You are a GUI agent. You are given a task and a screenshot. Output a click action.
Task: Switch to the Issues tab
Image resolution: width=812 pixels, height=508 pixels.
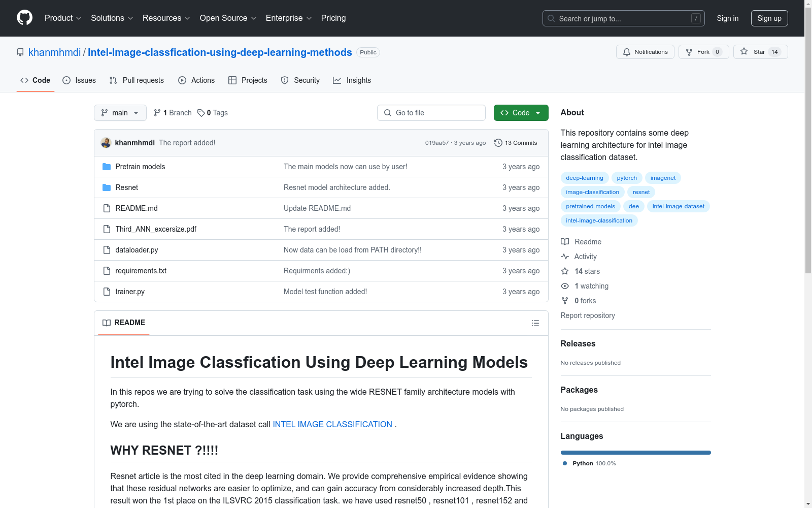(79, 80)
